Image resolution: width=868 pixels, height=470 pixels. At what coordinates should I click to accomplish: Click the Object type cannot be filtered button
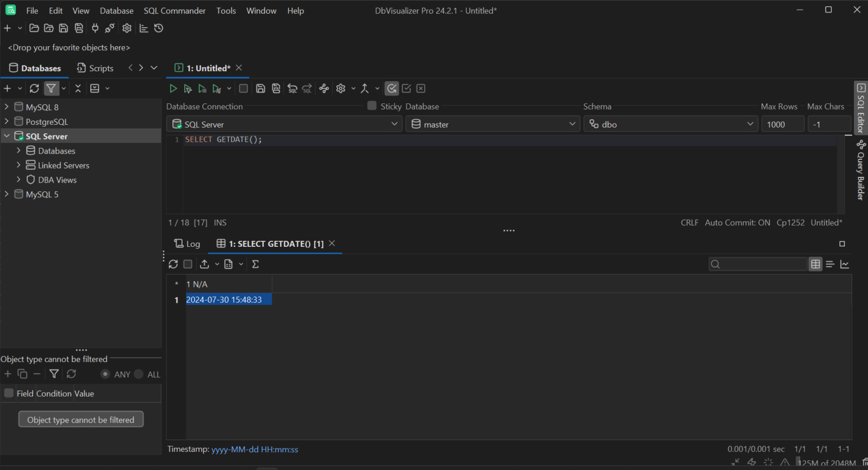click(80, 419)
